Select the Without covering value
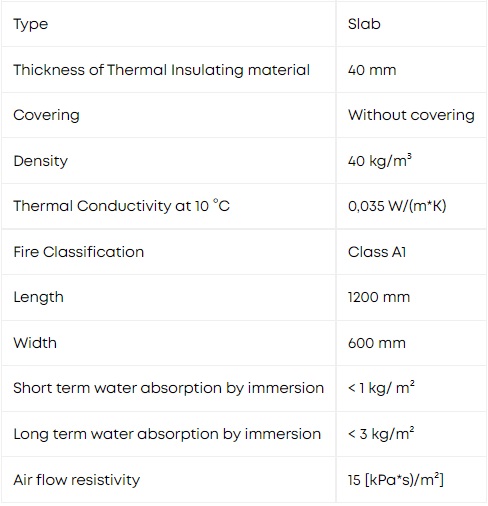Viewport: 488px width, 506px height. coord(411,115)
